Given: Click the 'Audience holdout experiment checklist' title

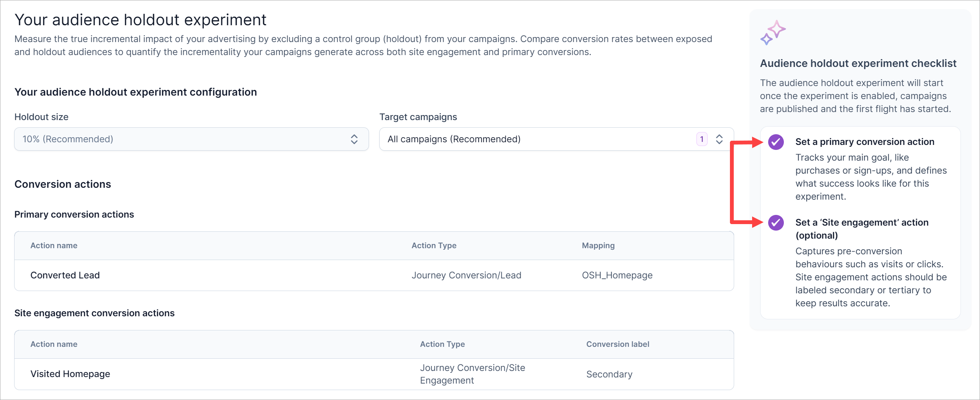Looking at the screenshot, I should point(858,63).
